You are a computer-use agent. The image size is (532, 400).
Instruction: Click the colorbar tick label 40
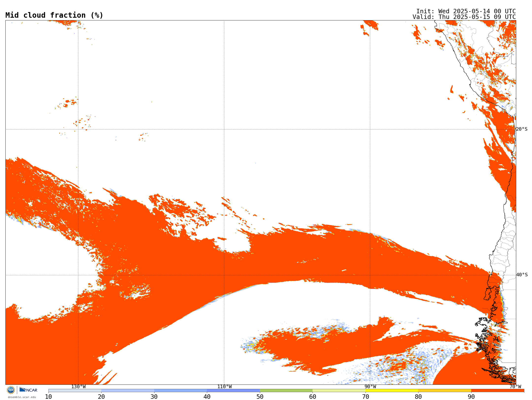pos(207,397)
